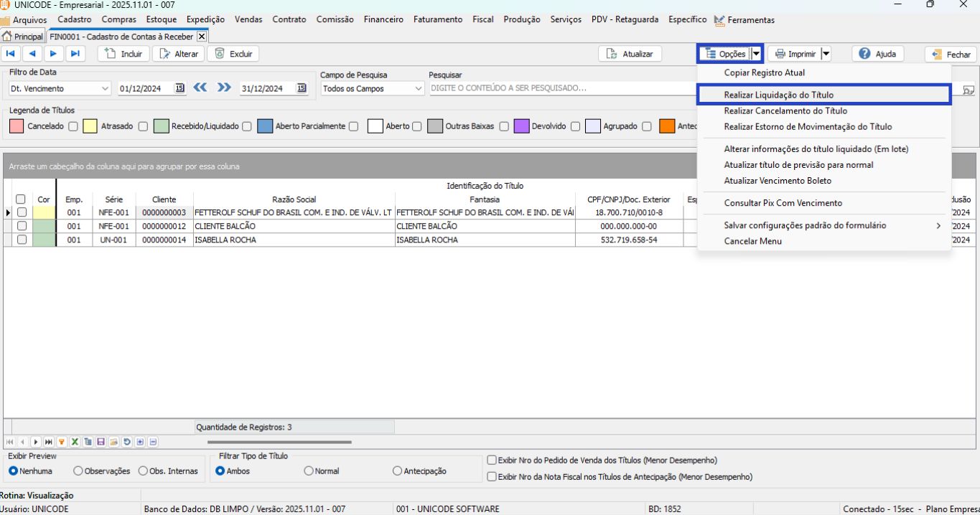This screenshot has height=515, width=980.
Task: Open calendar picker for start date 01/12/2024
Action: pyautogui.click(x=180, y=88)
